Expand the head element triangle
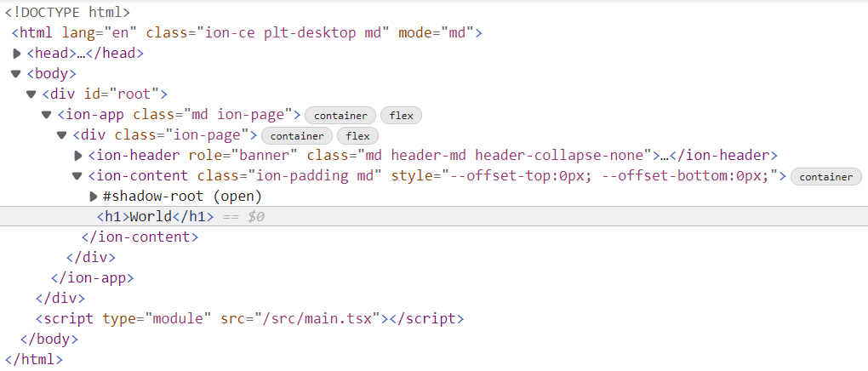This screenshot has height=371, width=868. pos(16,54)
